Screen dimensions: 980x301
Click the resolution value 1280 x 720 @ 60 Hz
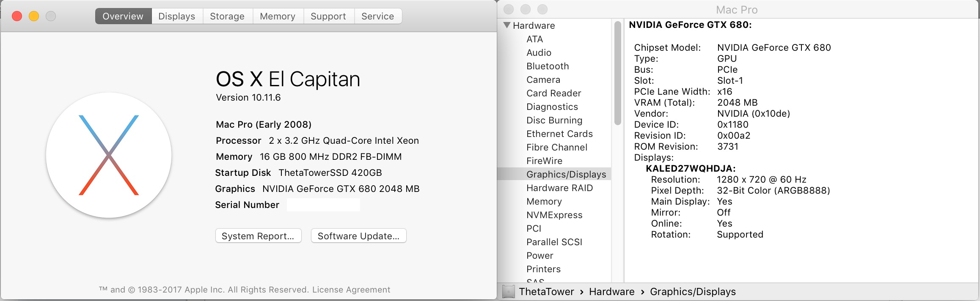pyautogui.click(x=762, y=179)
